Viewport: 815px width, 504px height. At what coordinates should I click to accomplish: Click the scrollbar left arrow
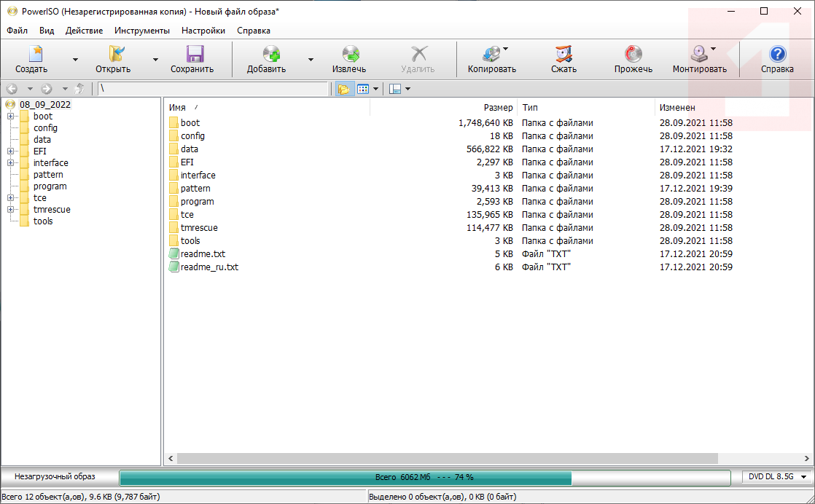[171, 458]
